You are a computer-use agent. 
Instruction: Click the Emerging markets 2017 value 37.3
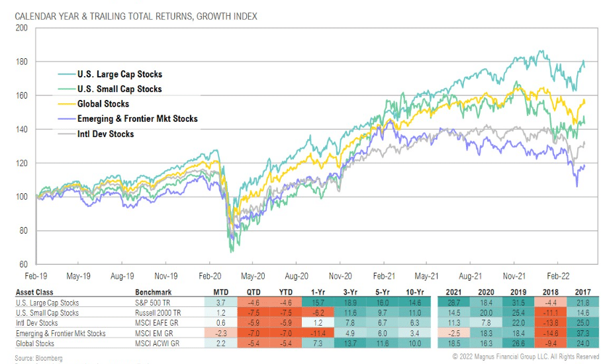582,333
